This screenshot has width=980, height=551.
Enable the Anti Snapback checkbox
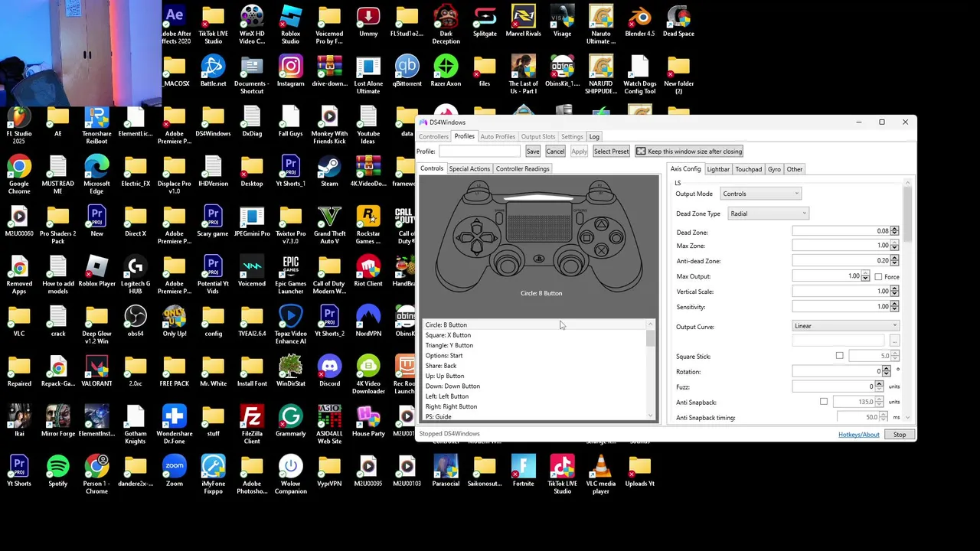pyautogui.click(x=824, y=402)
